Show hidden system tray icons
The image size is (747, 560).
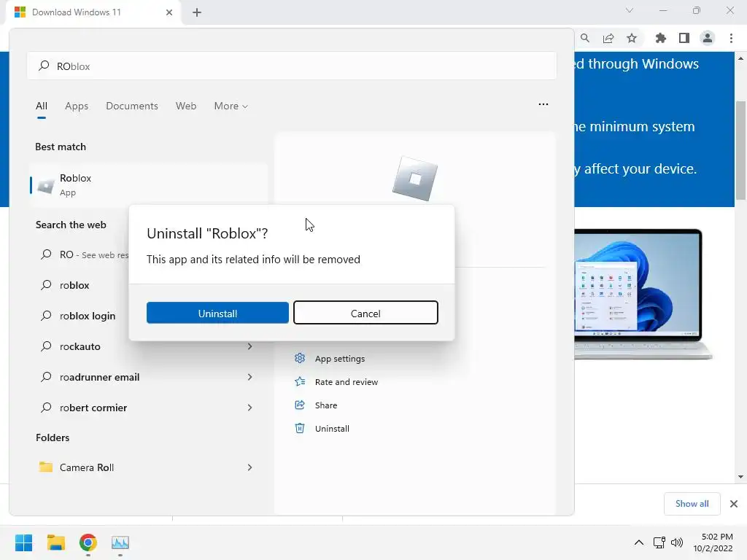point(639,542)
